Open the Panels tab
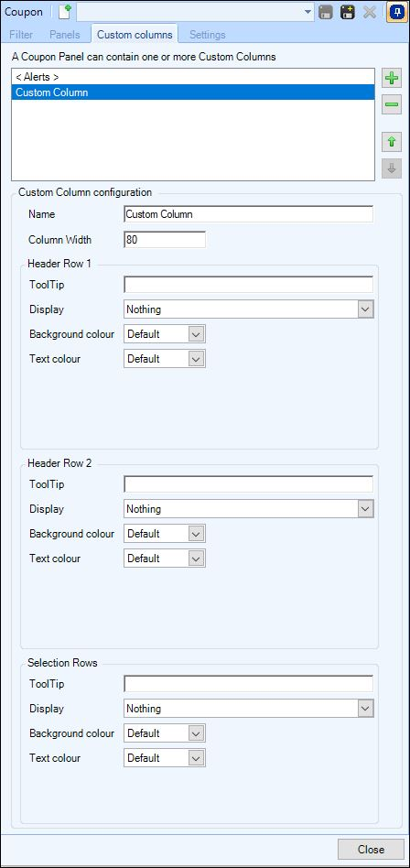The width and height of the screenshot is (410, 868). 65,34
